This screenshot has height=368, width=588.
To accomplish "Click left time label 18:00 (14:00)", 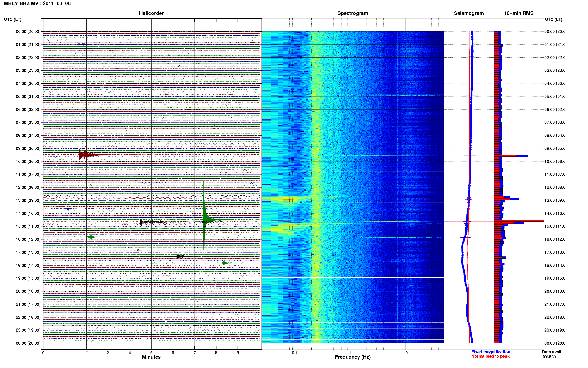I will tap(28, 265).
